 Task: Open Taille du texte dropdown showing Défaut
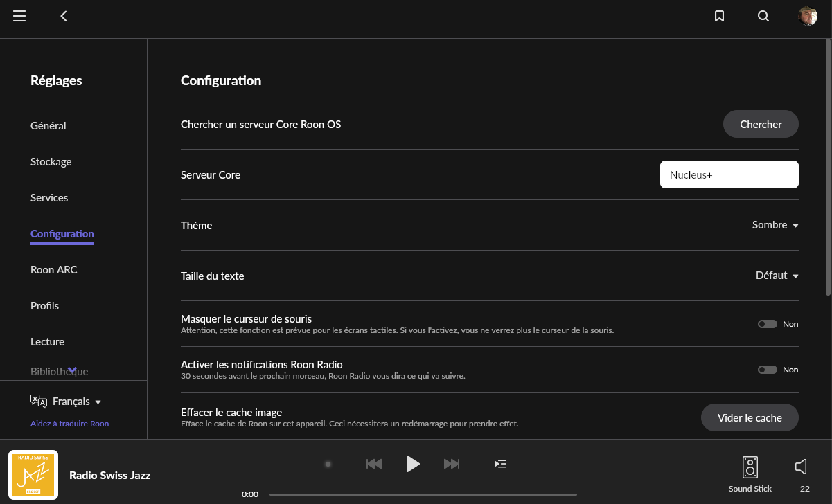point(777,276)
